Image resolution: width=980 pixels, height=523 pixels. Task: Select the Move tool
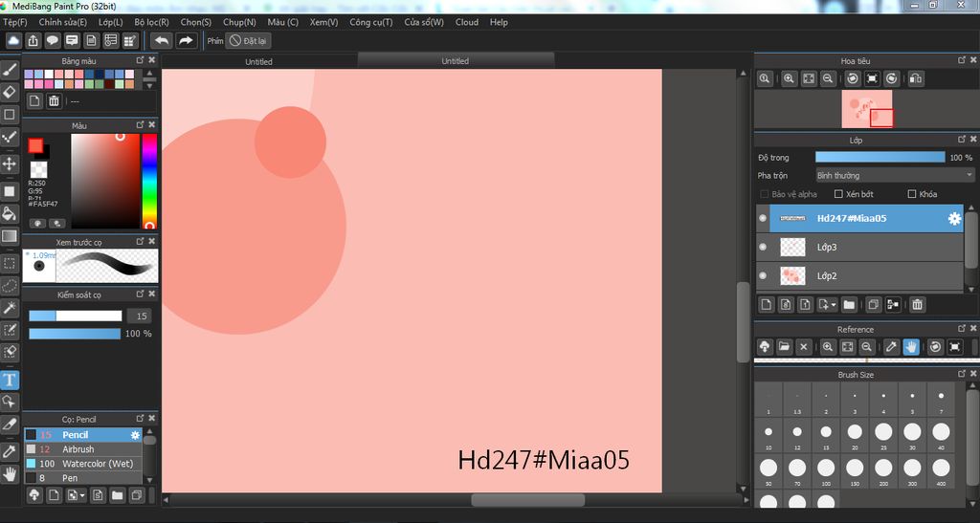[10, 164]
